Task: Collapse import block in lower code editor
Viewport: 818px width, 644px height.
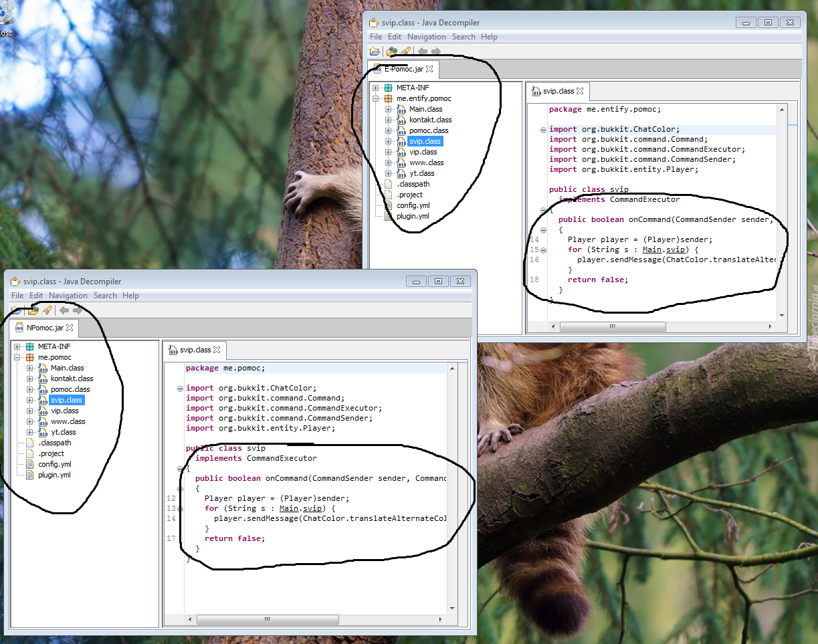Action: coord(180,389)
